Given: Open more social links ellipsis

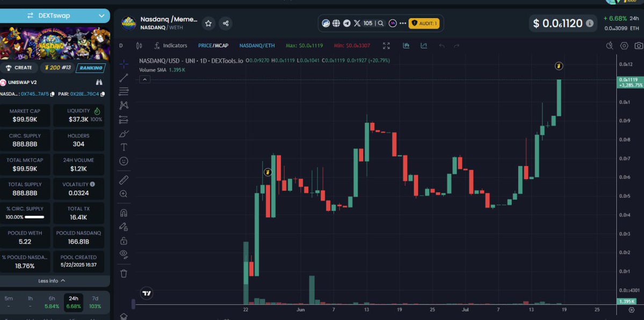Looking at the screenshot, I should 402,24.
